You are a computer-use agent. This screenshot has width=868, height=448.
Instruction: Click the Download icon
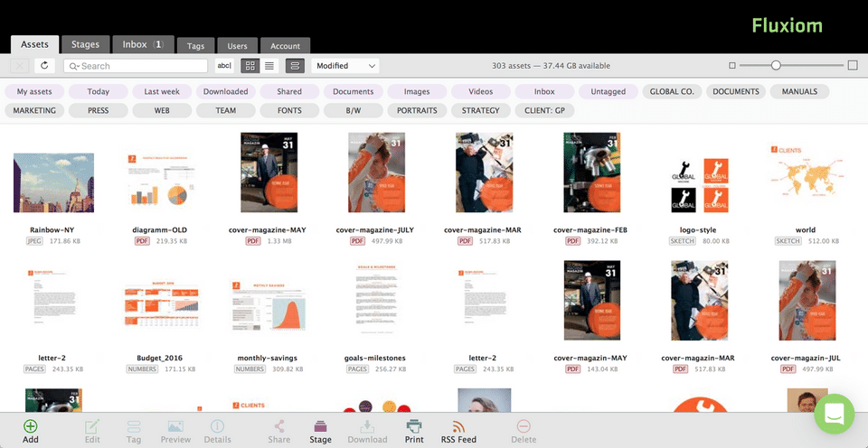[367, 426]
